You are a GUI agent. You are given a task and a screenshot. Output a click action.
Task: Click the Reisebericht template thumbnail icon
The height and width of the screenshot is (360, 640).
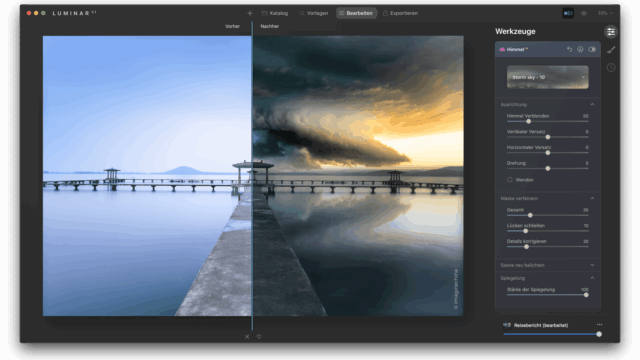pos(507,325)
